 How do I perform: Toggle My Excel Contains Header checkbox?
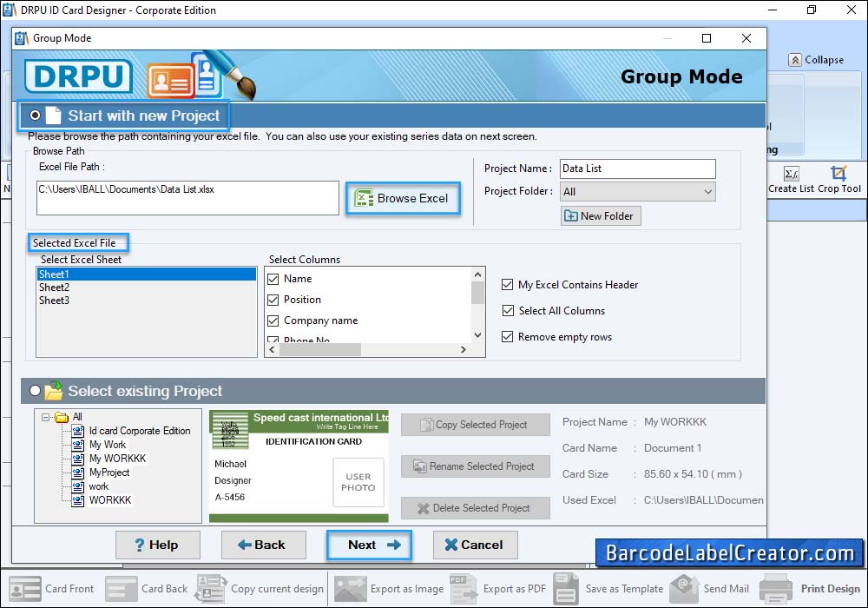pos(507,285)
